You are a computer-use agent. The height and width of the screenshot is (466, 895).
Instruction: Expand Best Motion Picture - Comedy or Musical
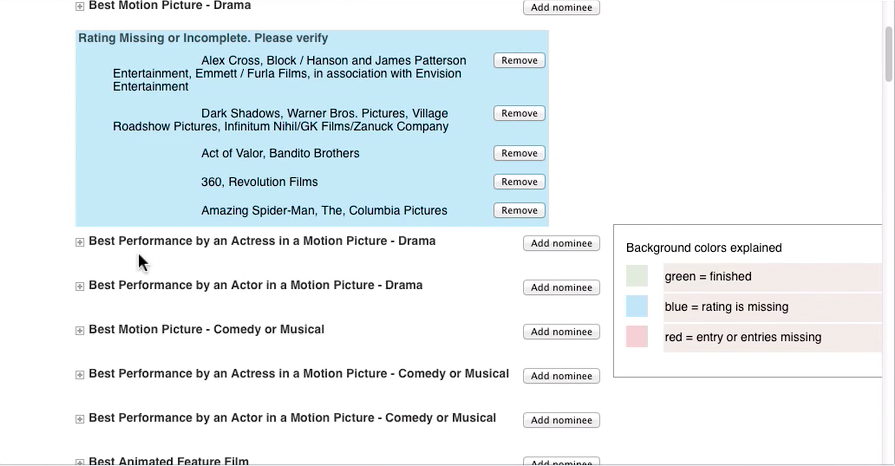[x=80, y=331]
